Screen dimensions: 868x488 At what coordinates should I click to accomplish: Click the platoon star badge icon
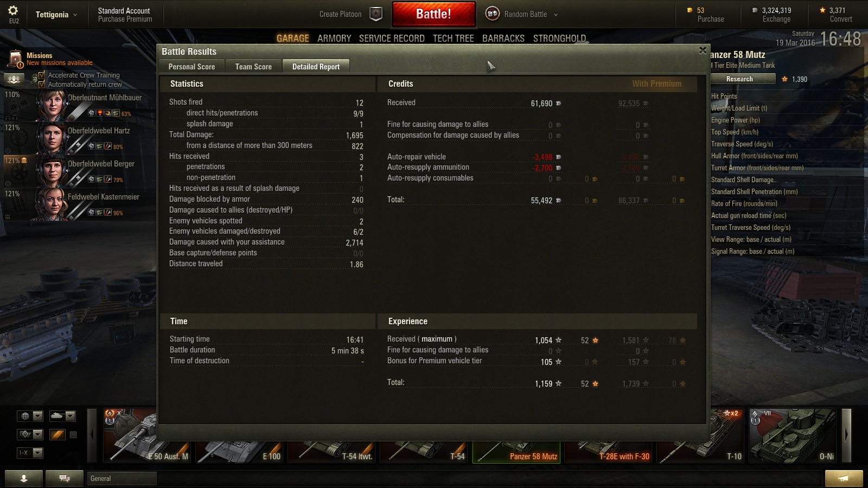(376, 14)
